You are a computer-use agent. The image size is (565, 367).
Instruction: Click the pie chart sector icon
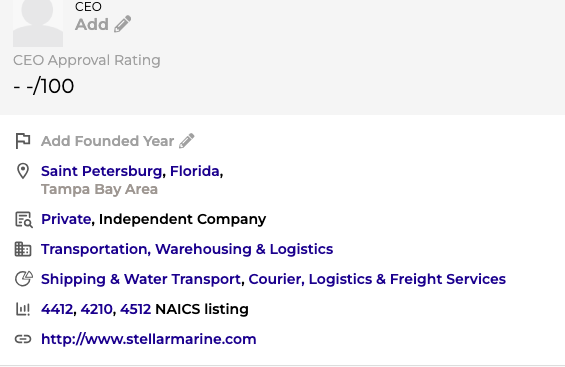(23, 279)
